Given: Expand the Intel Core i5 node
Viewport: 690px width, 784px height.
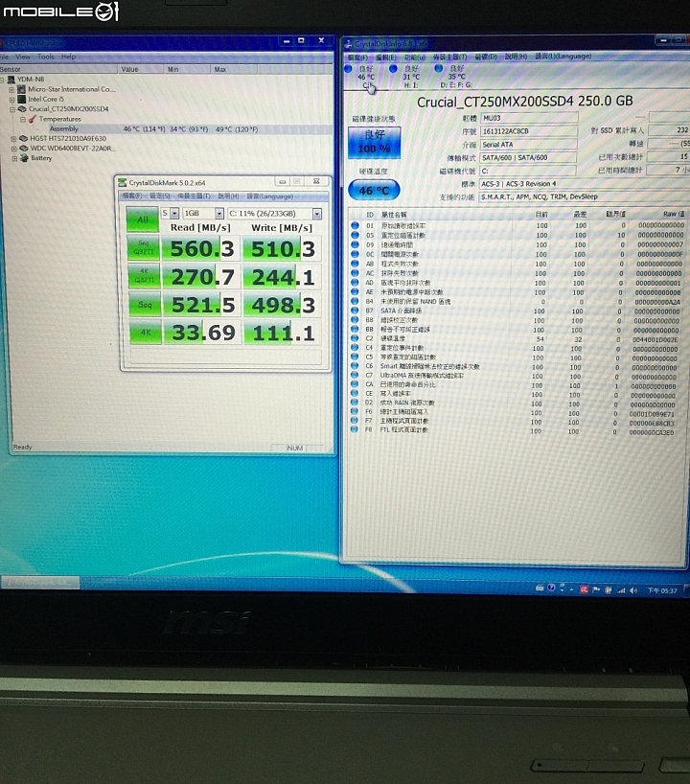Looking at the screenshot, I should coord(11,99).
